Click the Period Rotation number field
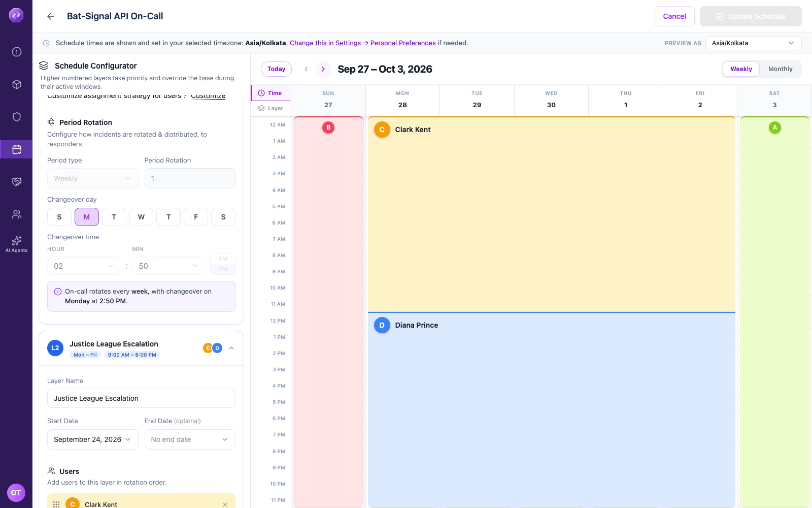 [x=190, y=178]
